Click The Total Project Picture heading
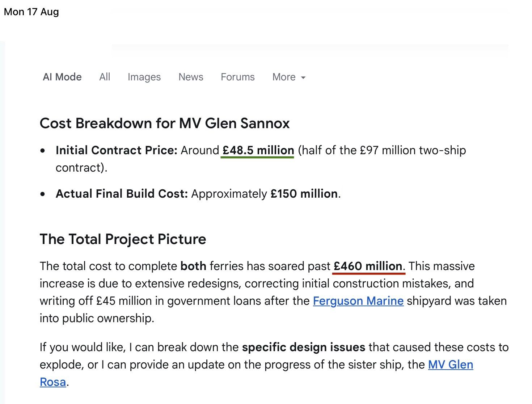 point(123,239)
